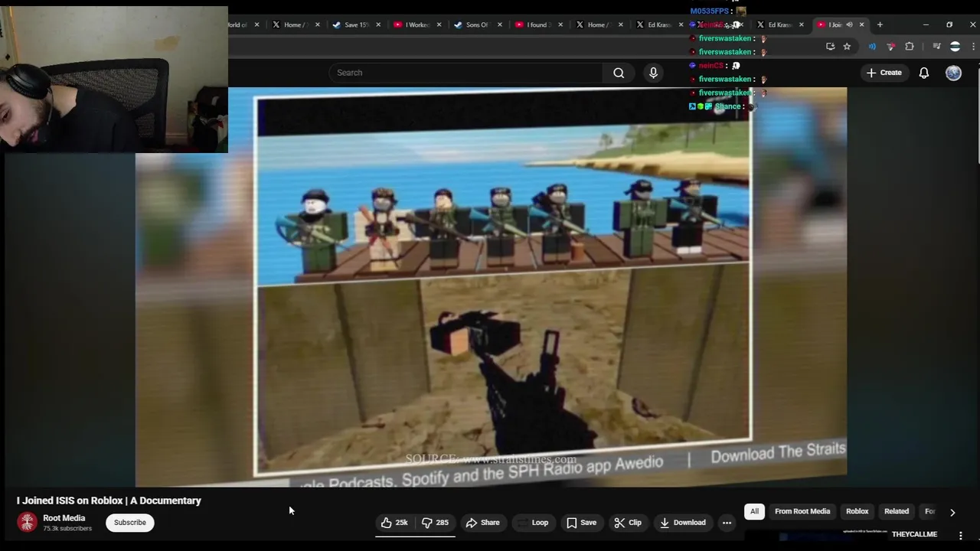Bookmark this page with the star
980x551 pixels.
[847, 47]
